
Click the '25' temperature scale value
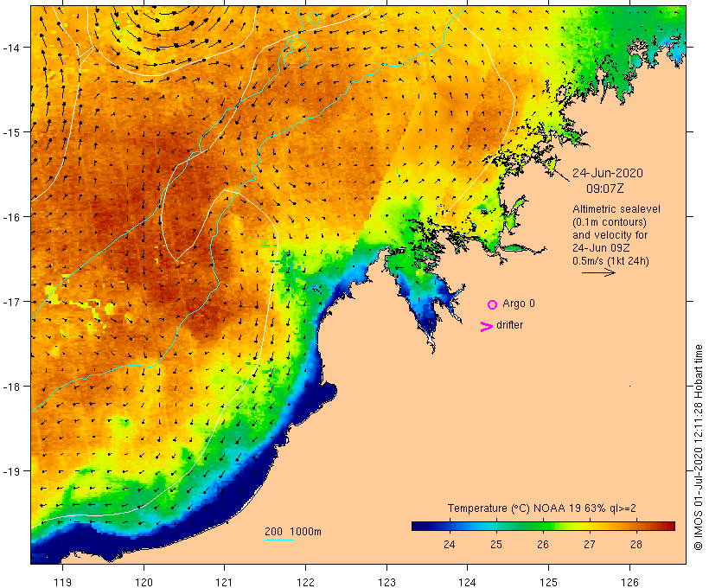496,545
